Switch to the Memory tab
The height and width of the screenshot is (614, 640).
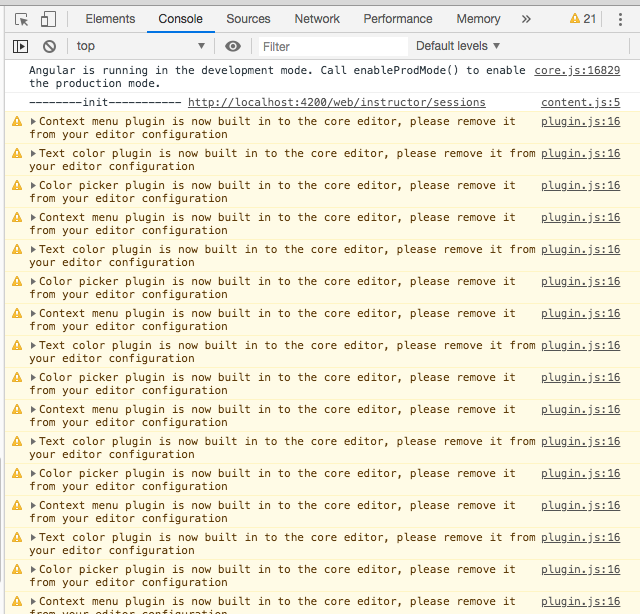pyautogui.click(x=478, y=19)
